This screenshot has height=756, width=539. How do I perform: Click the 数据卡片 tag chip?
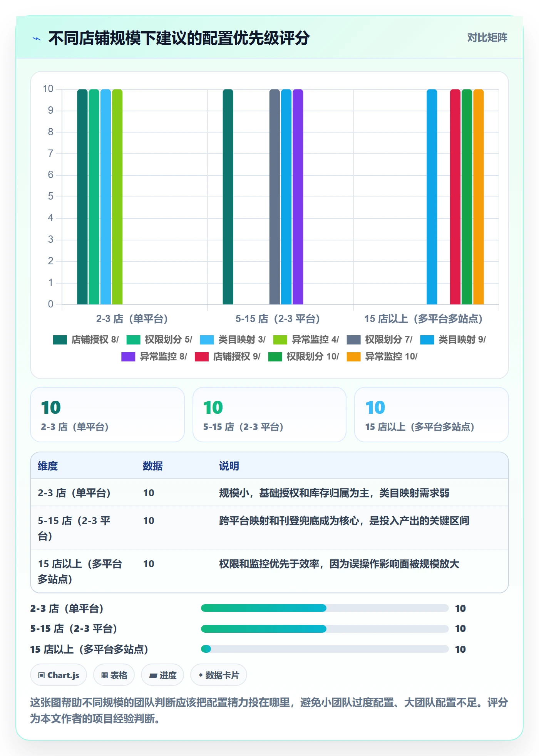click(219, 675)
